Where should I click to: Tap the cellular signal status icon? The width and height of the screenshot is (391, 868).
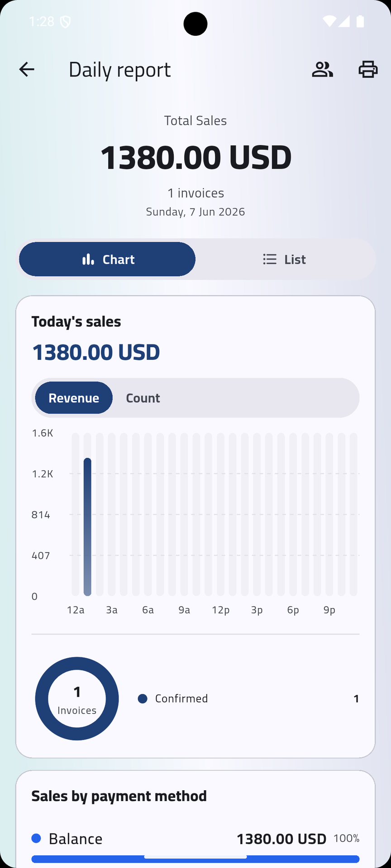(x=344, y=21)
